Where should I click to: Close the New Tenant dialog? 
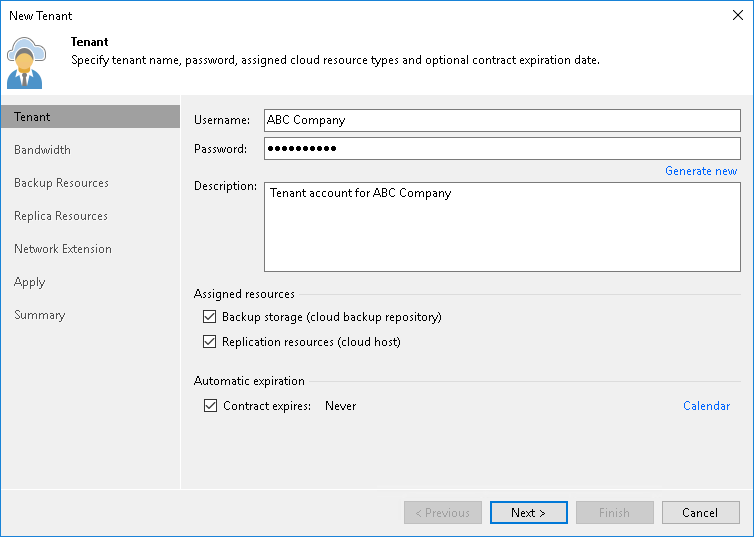coord(738,15)
